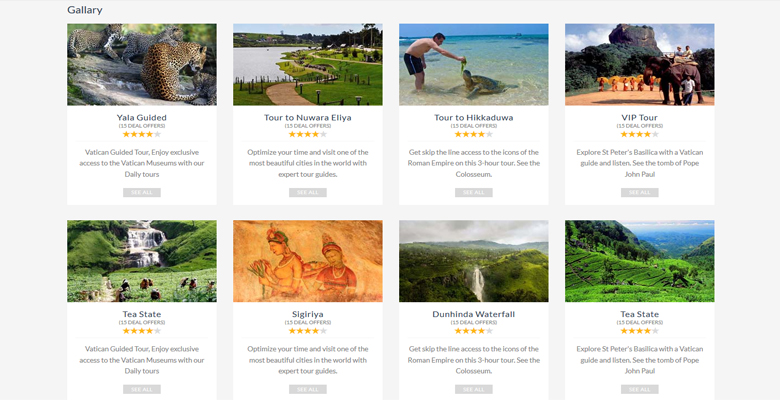Screen dimensions: 780x400
Task: Open the Dunhinda Waterfall title link
Action: (473, 314)
